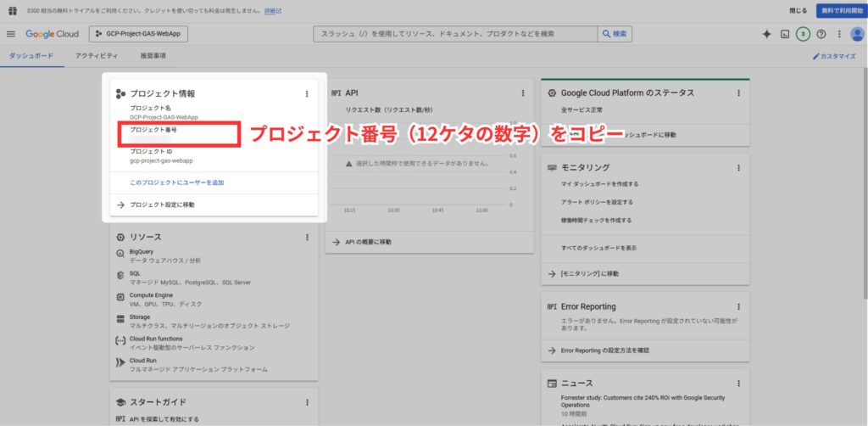
Task: Click the プロジェクト情報 people icon
Action: point(120,94)
